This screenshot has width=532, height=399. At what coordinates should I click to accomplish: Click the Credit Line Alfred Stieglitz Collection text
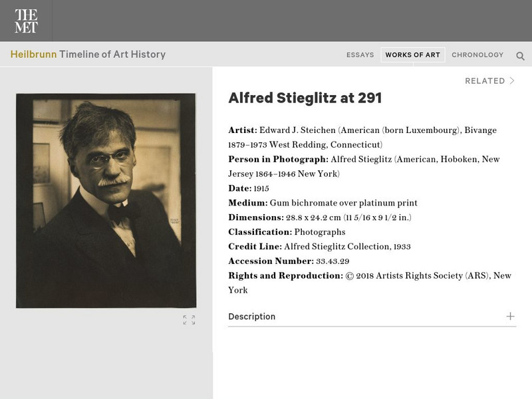347,247
